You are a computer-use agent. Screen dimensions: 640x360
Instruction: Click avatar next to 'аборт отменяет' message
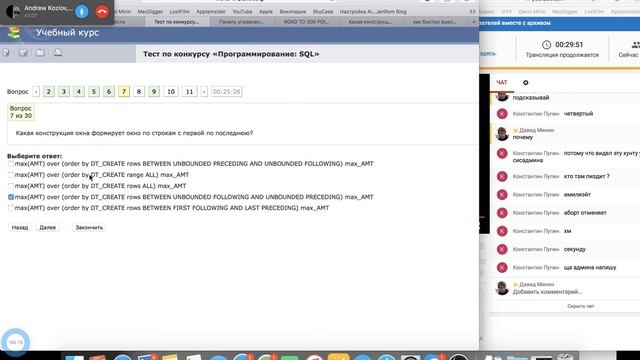click(x=502, y=213)
